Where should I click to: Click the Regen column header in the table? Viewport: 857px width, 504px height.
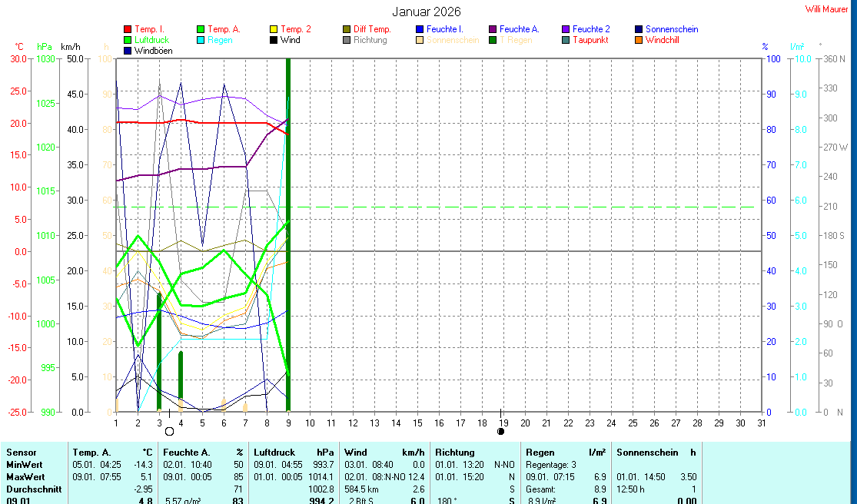[x=540, y=453]
